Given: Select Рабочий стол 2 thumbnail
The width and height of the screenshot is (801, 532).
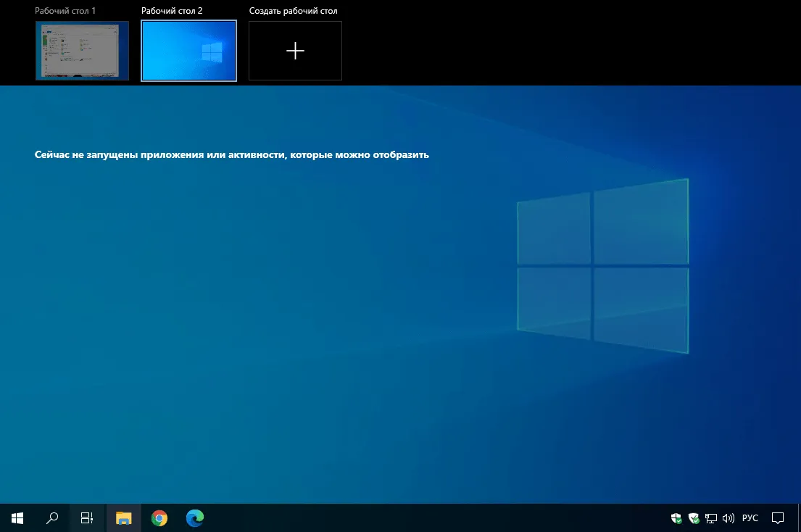Looking at the screenshot, I should pyautogui.click(x=188, y=51).
